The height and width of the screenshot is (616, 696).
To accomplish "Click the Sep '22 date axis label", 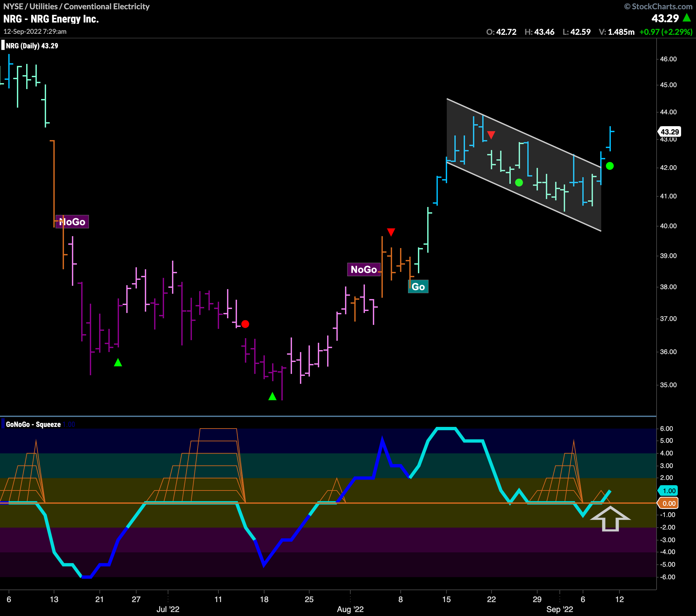I will pyautogui.click(x=560, y=609).
